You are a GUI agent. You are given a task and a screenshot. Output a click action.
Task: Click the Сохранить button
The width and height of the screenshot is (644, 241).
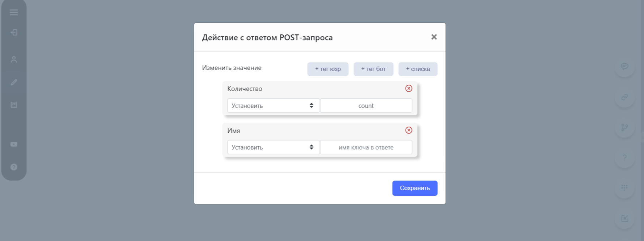[x=415, y=188]
